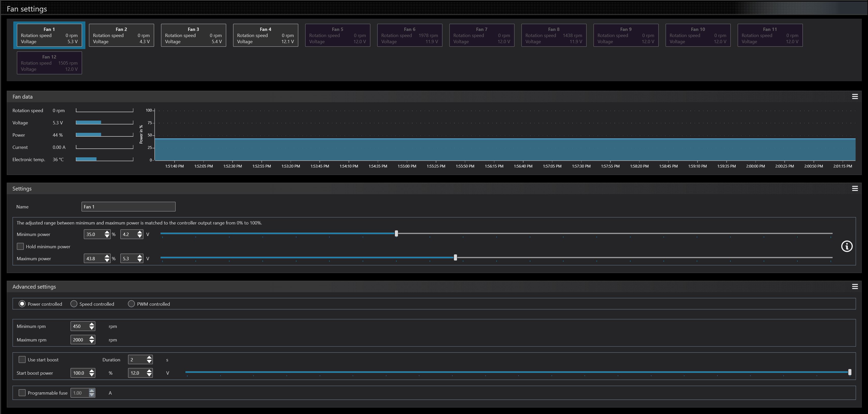Viewport: 868px width, 414px height.
Task: Click the Maximum power slider handle
Action: click(x=455, y=257)
